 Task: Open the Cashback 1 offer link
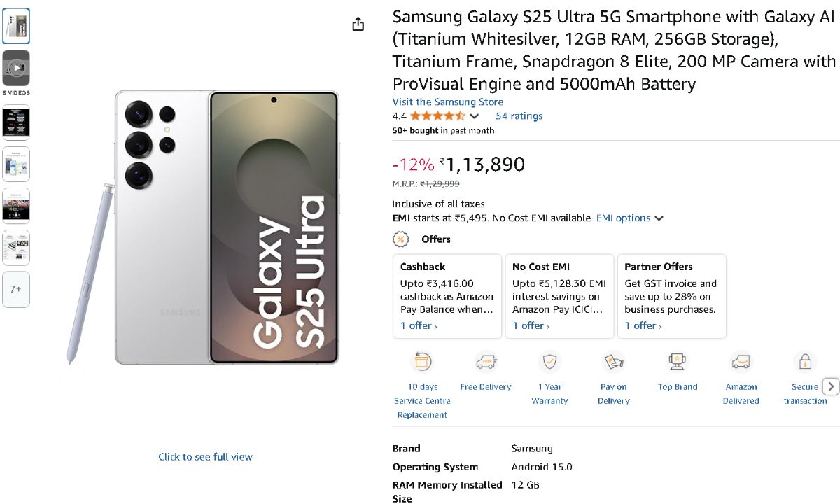[419, 326]
